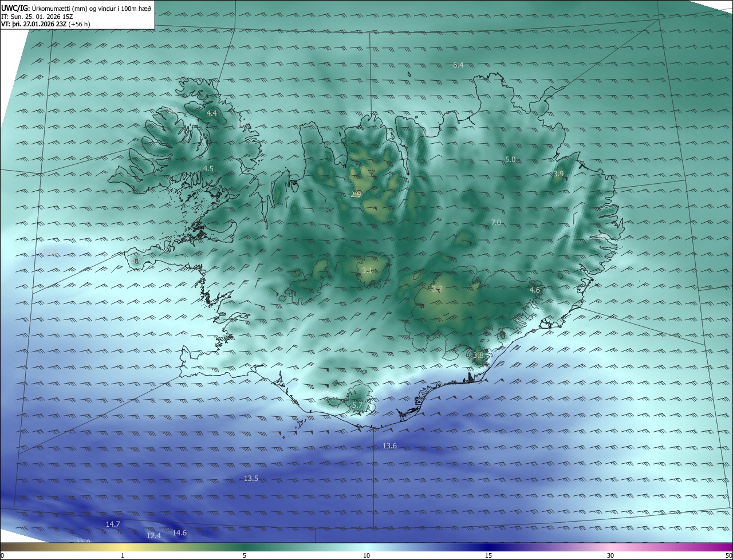Click the colour scale label 1

pos(123,555)
